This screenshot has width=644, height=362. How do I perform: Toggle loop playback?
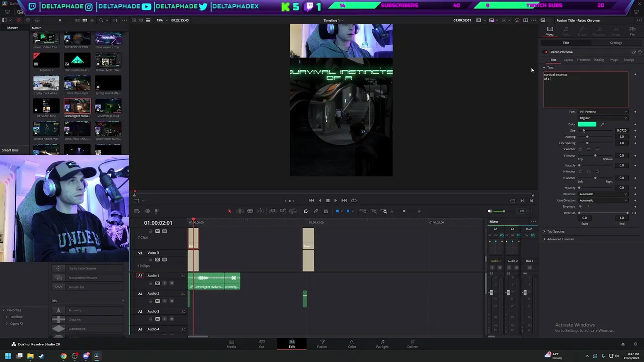tap(354, 201)
